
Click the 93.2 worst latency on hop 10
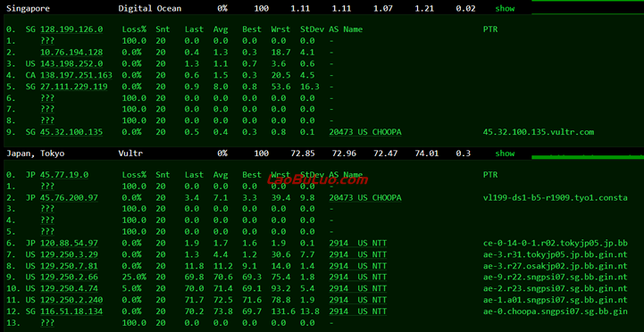point(280,288)
